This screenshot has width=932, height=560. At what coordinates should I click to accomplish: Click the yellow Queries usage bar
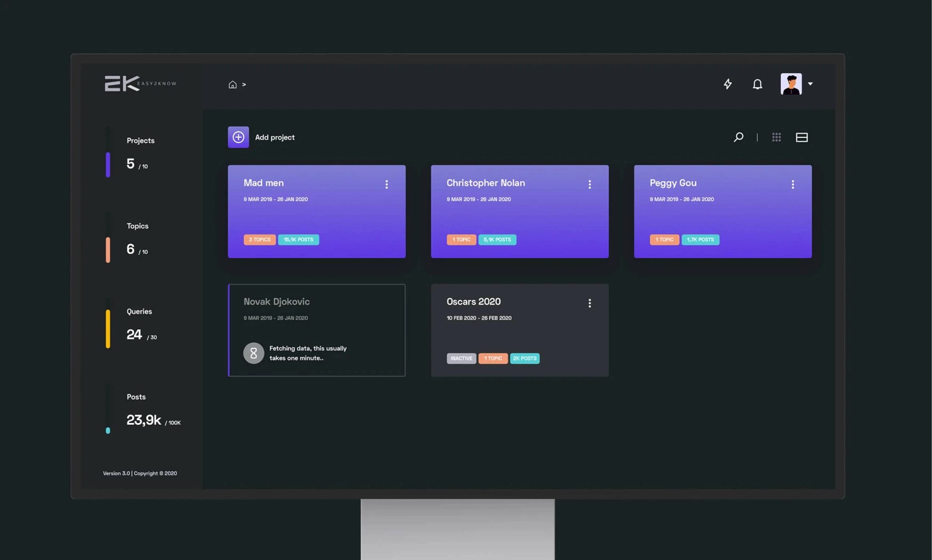pos(108,329)
